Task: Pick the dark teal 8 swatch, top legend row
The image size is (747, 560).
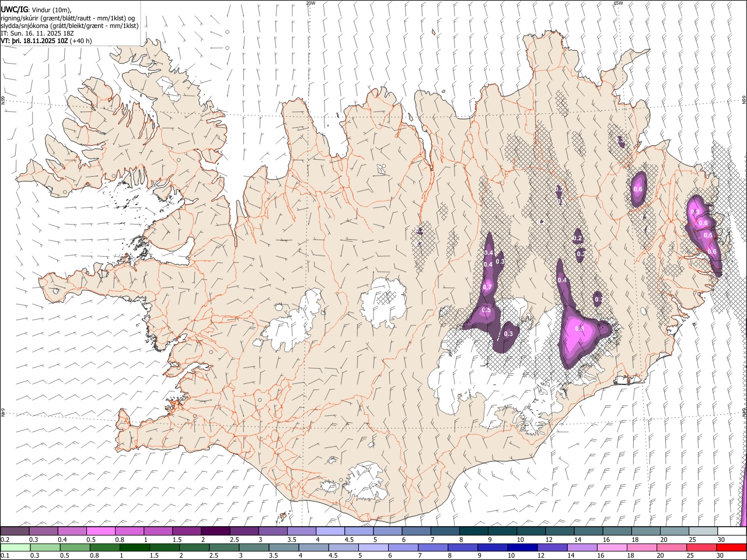Action: (x=473, y=531)
